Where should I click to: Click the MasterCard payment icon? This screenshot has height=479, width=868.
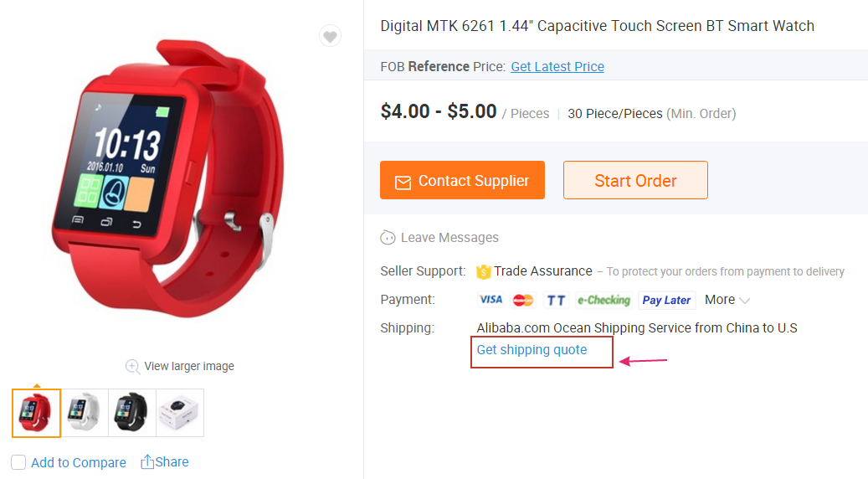(x=523, y=300)
